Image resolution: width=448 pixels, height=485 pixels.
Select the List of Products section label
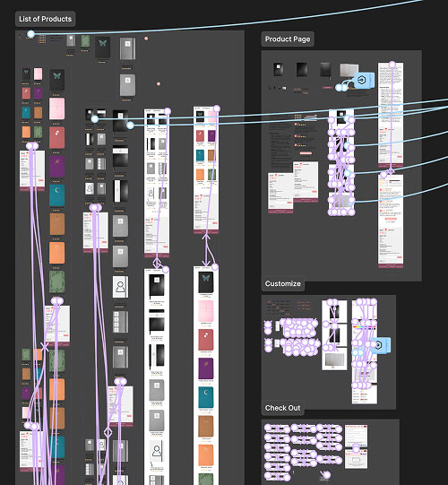(x=45, y=19)
